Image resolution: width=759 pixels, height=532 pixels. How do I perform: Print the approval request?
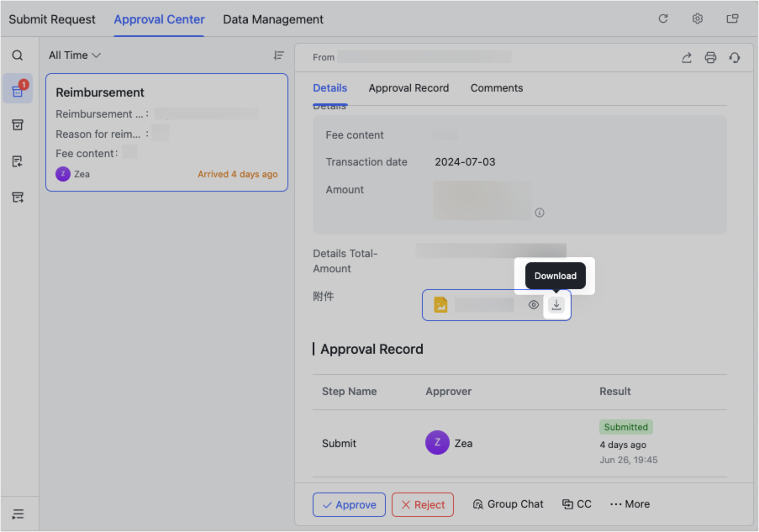[x=710, y=57]
